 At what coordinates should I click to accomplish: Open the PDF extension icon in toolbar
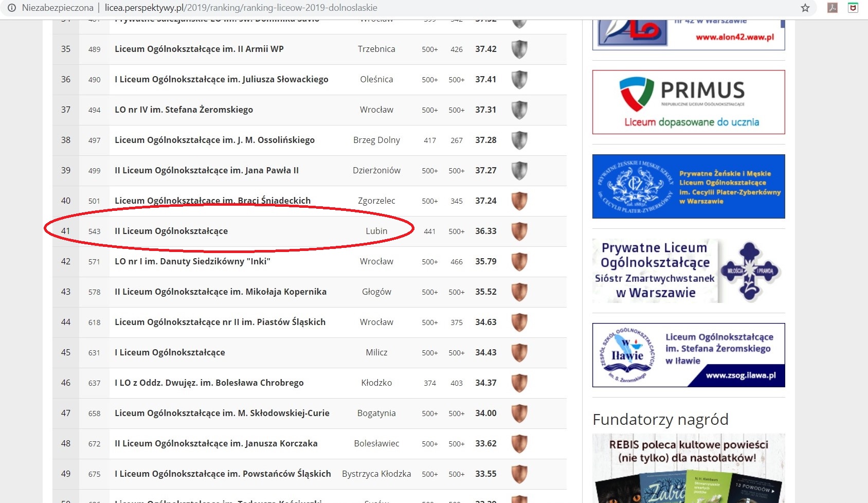coord(833,8)
